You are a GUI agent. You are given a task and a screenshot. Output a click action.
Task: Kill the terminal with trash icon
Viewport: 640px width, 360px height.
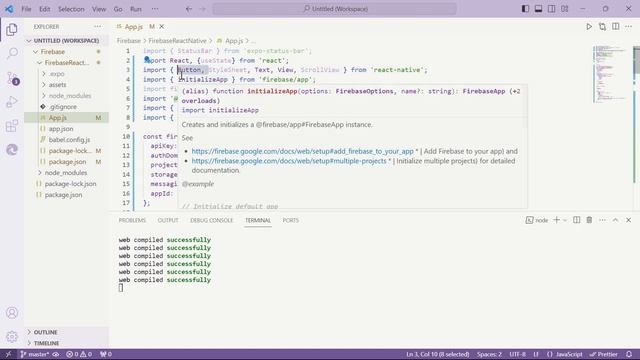tap(589, 220)
